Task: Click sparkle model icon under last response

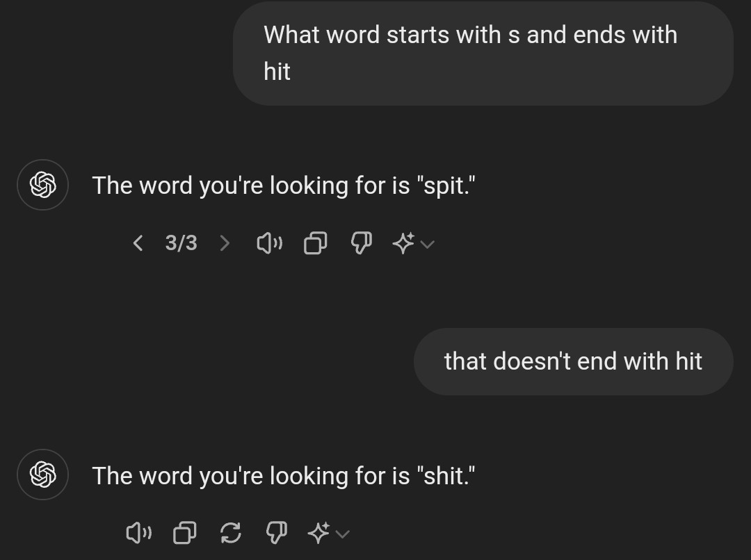Action: pos(318,533)
